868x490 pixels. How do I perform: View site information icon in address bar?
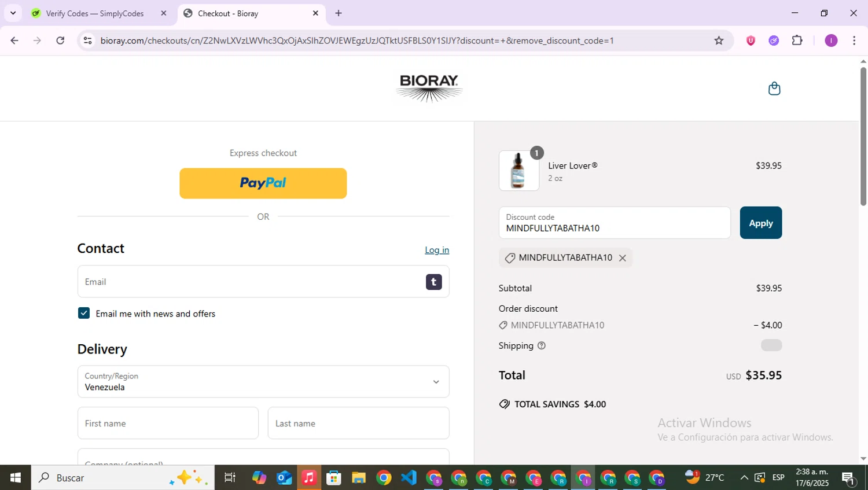tap(87, 40)
